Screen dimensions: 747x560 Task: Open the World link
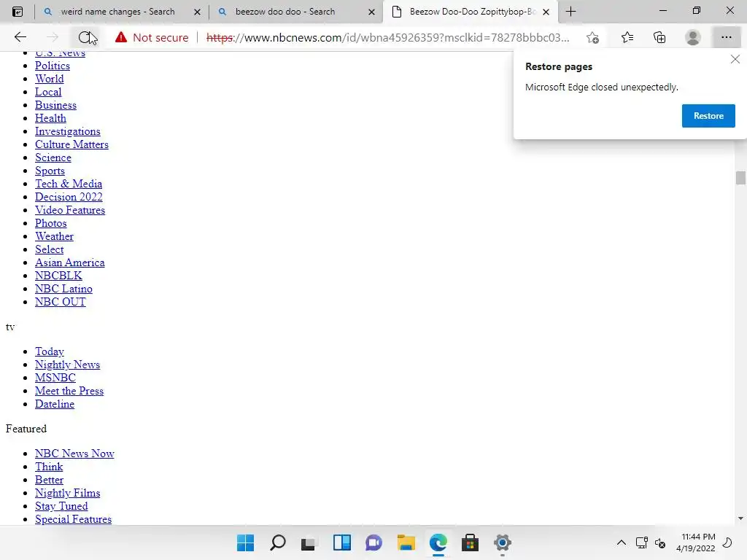tap(49, 79)
